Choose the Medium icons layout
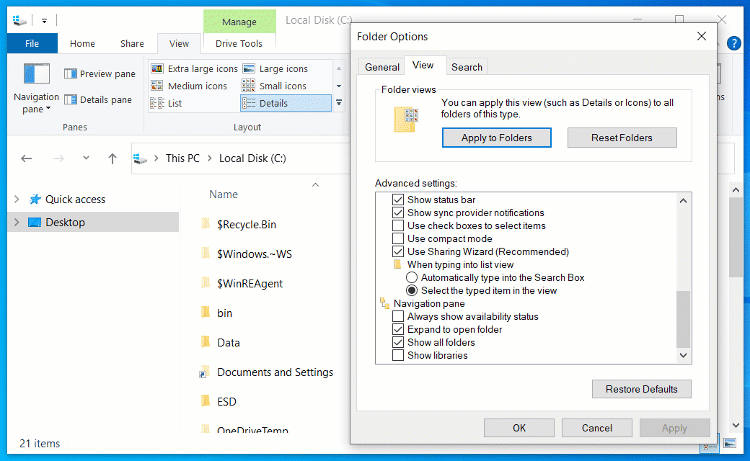Screen dimensions: 750x461 (x=157, y=86)
